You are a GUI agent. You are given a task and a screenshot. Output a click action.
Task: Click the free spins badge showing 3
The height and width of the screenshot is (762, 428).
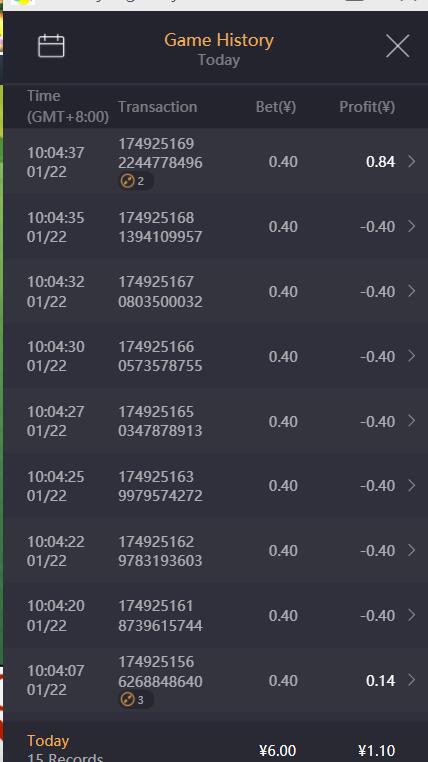(x=136, y=700)
